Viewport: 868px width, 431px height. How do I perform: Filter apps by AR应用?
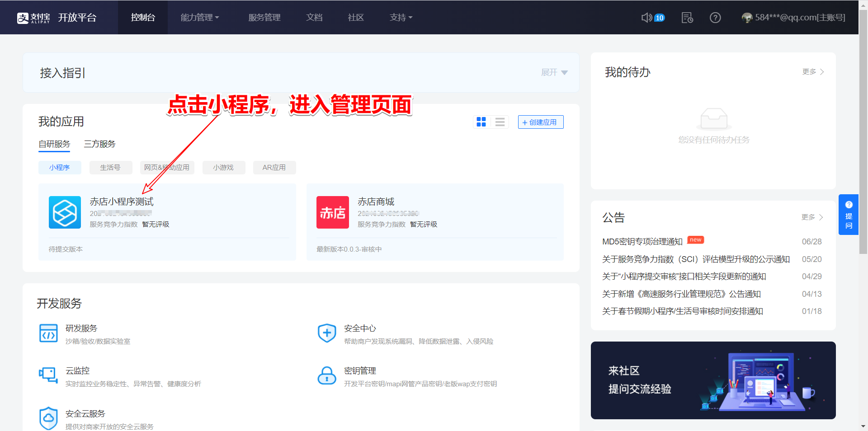coord(274,168)
